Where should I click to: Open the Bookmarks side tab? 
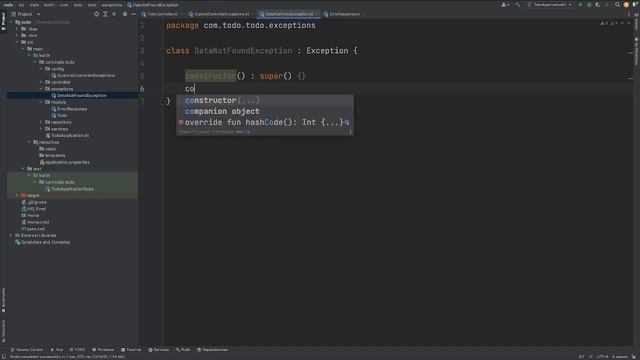(x=3, y=300)
